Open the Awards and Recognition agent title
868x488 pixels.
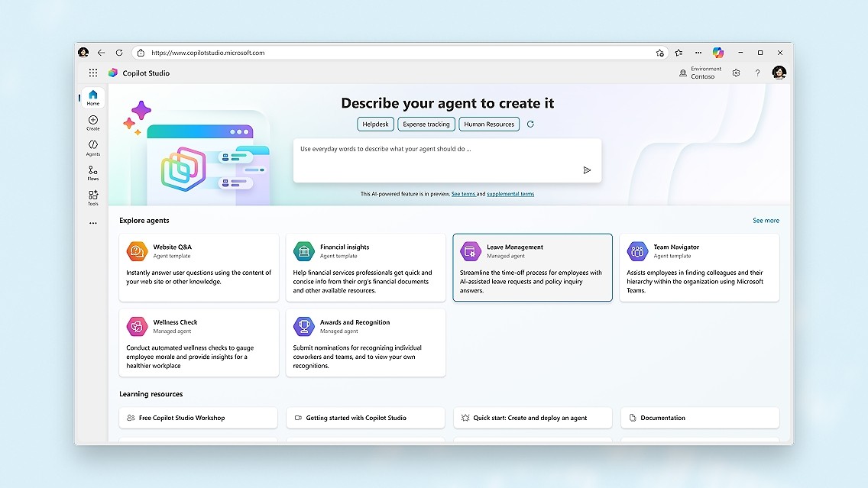(x=355, y=322)
